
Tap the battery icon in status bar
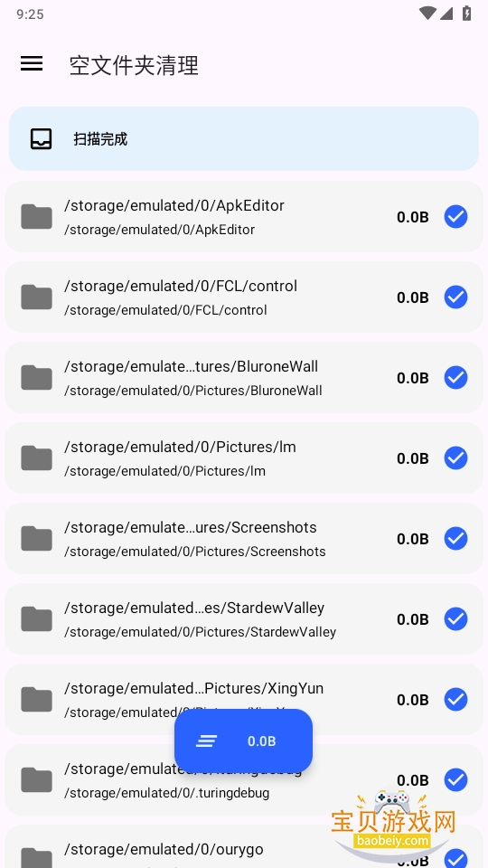click(467, 14)
